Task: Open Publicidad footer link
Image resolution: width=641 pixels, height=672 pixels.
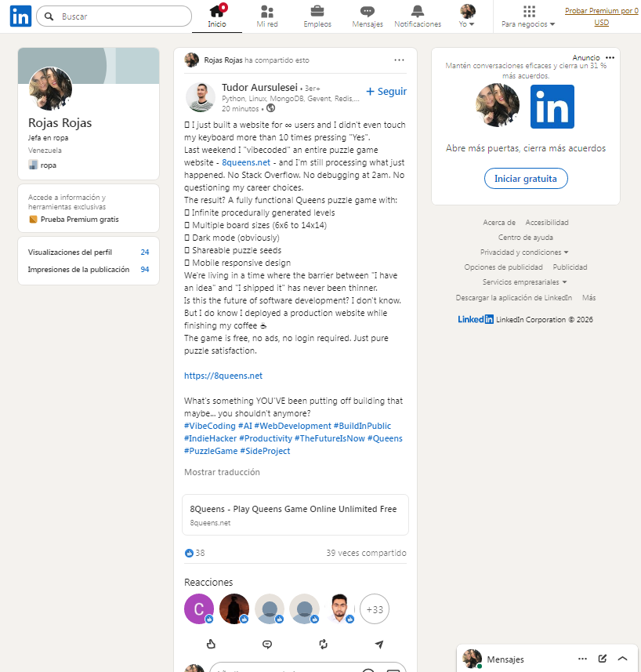Action: tap(570, 267)
